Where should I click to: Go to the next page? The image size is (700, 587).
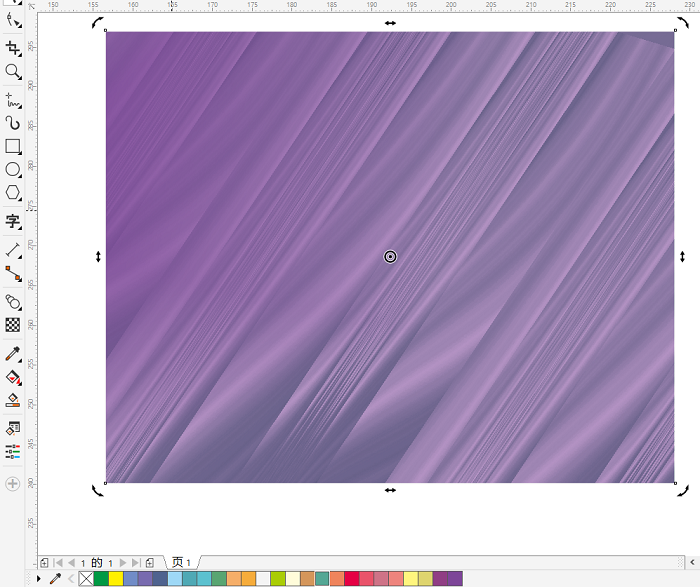[123, 563]
